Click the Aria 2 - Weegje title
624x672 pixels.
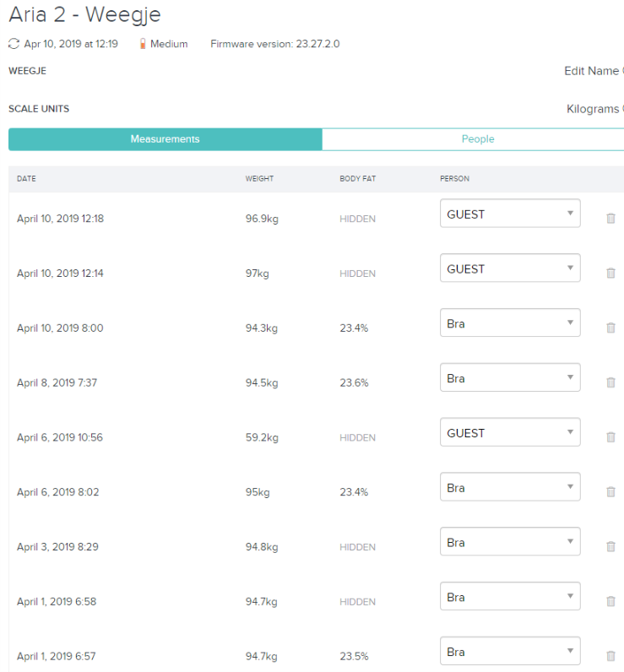[84, 15]
